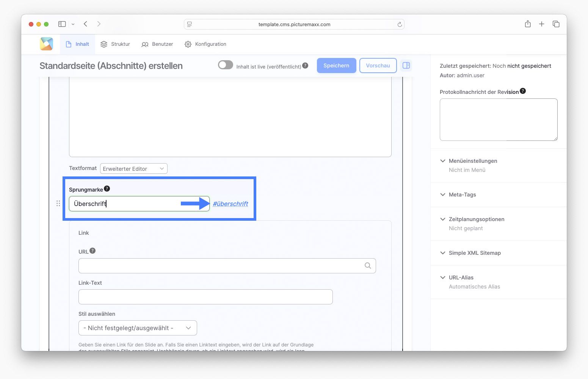Image resolution: width=588 pixels, height=379 pixels.
Task: Open the Stil auswählen dropdown
Action: [138, 328]
